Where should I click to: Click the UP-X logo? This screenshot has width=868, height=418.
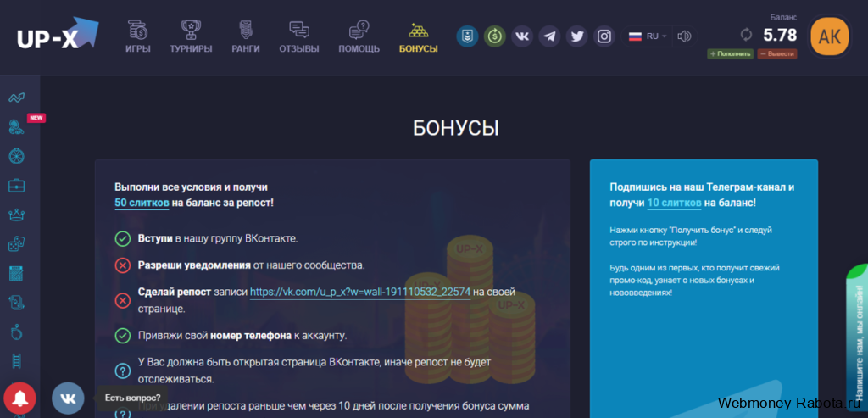click(x=58, y=34)
